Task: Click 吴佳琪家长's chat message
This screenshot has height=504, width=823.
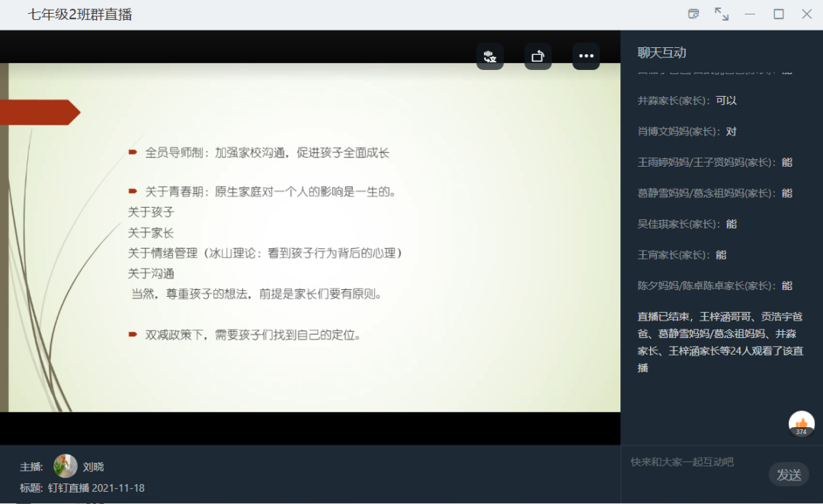Action: click(687, 224)
